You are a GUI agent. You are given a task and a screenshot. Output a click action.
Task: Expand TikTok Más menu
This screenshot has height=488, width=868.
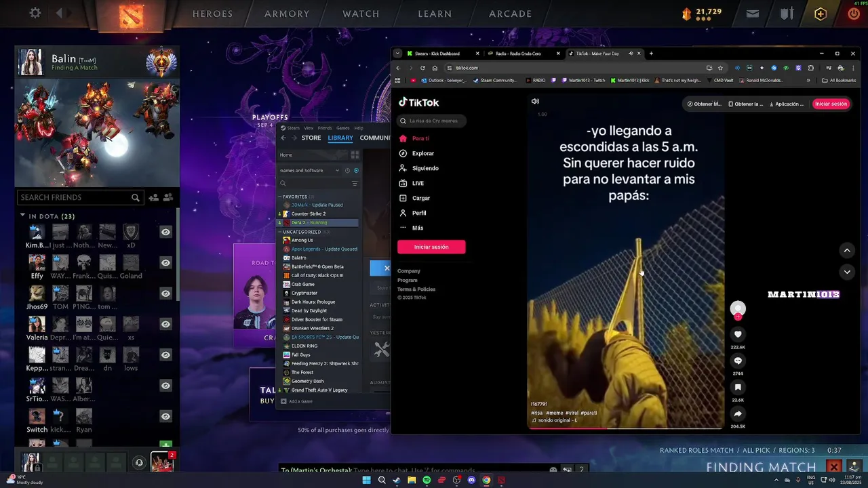point(418,228)
